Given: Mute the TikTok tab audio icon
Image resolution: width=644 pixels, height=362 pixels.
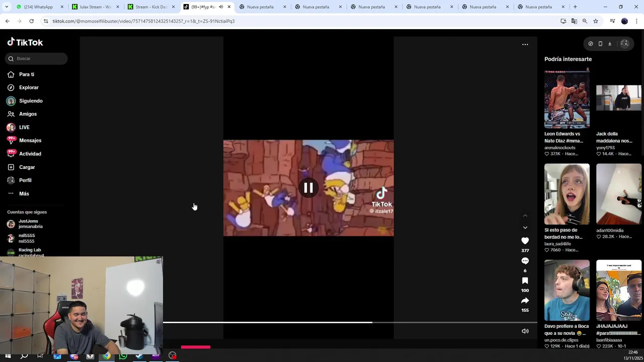Looking at the screenshot, I should coord(221,7).
